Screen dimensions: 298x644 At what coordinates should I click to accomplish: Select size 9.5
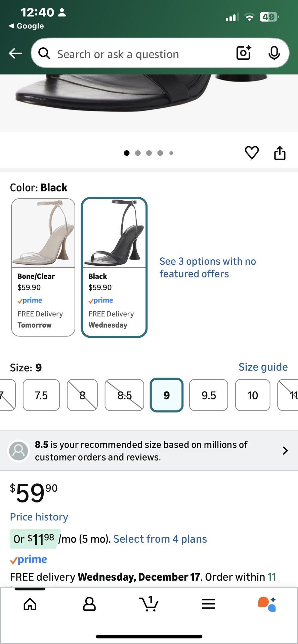point(209,395)
